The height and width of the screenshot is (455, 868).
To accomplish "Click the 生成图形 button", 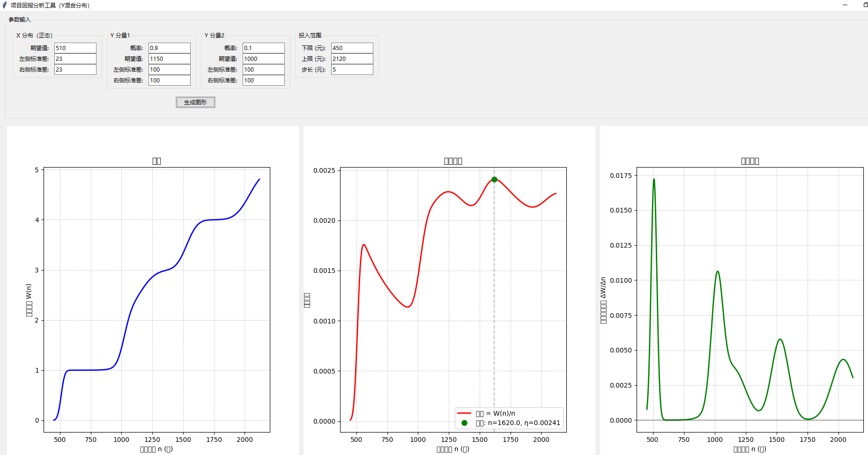I will [x=195, y=102].
